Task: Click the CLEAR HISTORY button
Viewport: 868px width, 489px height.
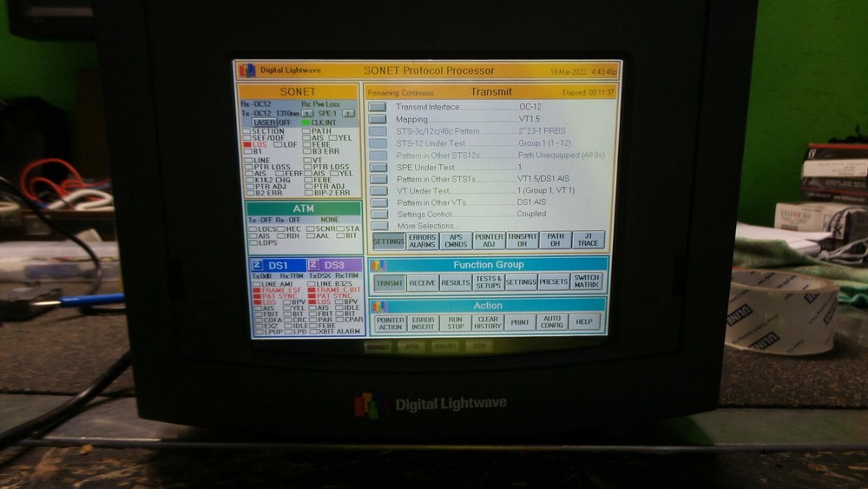Action: (488, 323)
